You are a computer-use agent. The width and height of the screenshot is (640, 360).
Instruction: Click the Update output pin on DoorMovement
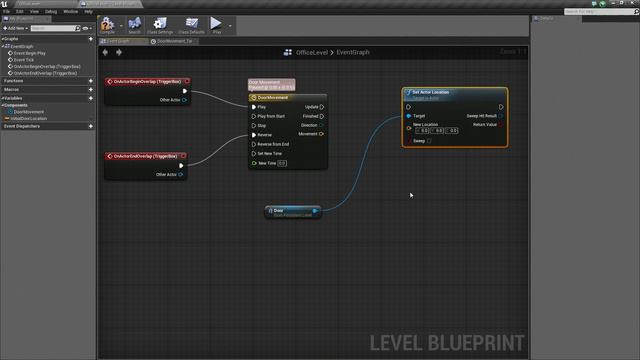coord(322,107)
